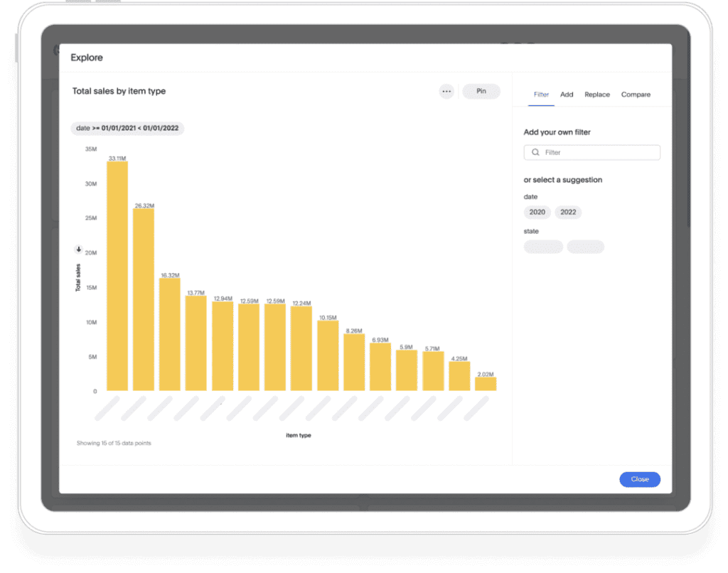The width and height of the screenshot is (728, 573).
Task: Click the chart title Total sales by item type
Action: pyautogui.click(x=119, y=91)
